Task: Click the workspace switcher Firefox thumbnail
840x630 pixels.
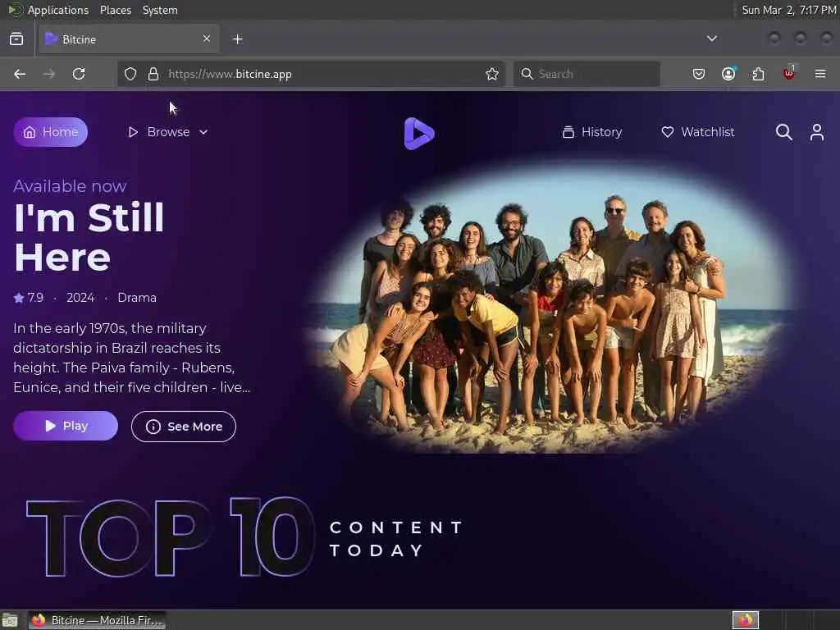Action: [x=746, y=620]
